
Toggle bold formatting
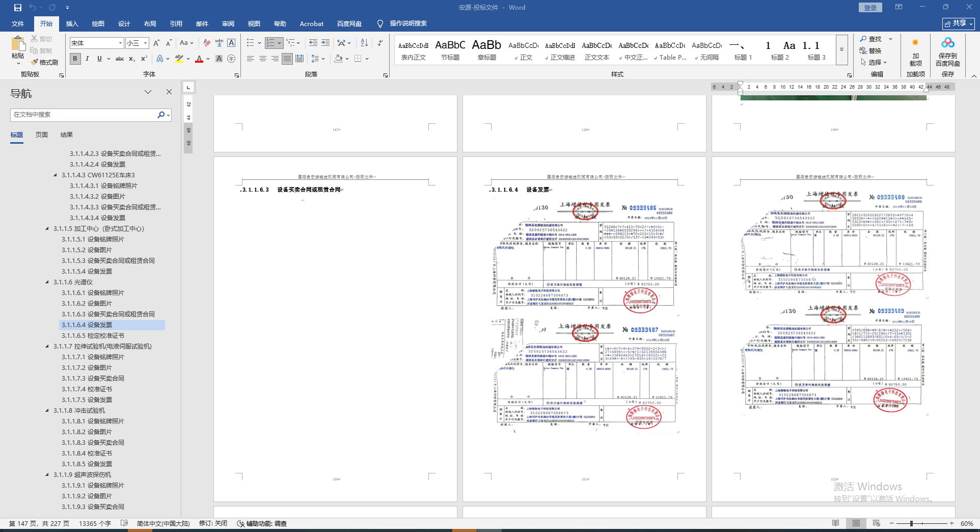[x=75, y=59]
